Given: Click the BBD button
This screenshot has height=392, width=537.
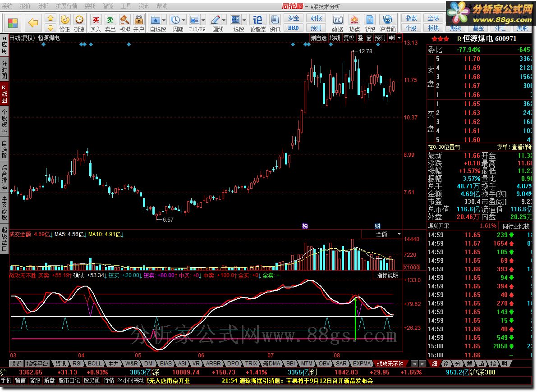Looking at the screenshot, I should [294, 28].
